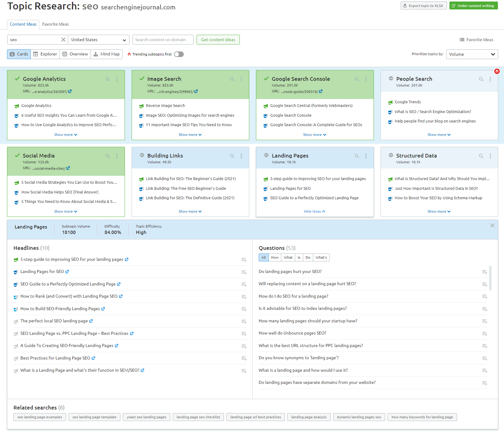
Task: Open the United States country dropdown
Action: 99,40
